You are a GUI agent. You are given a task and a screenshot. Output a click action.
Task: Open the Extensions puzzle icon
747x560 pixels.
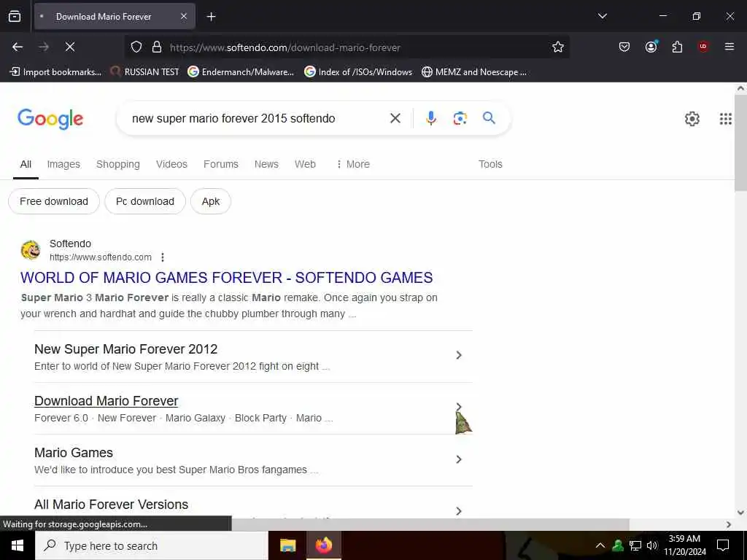pyautogui.click(x=677, y=47)
